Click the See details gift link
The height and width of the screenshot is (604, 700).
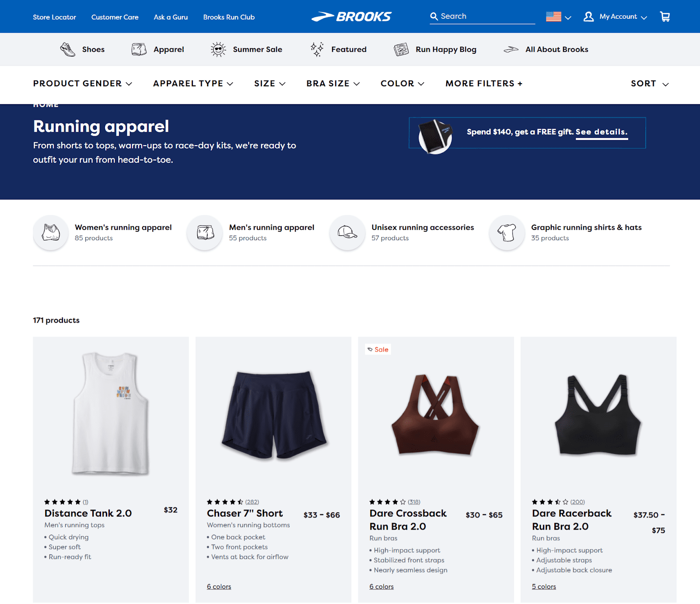coord(602,132)
